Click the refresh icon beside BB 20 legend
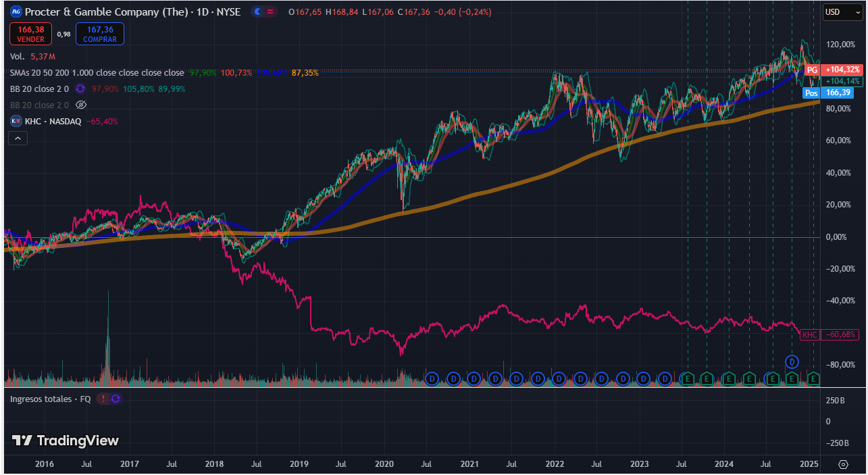 (x=80, y=89)
